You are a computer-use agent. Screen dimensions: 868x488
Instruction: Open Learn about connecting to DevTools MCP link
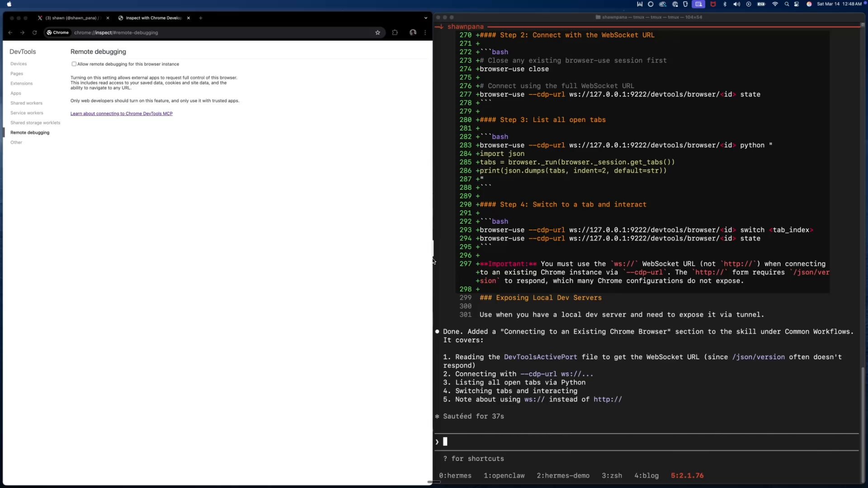(121, 114)
